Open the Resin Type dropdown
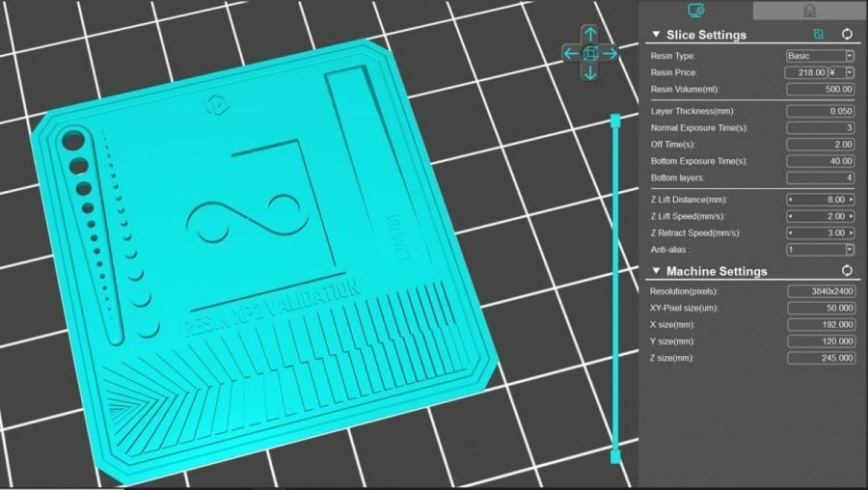Image resolution: width=868 pixels, height=490 pixels. point(849,56)
